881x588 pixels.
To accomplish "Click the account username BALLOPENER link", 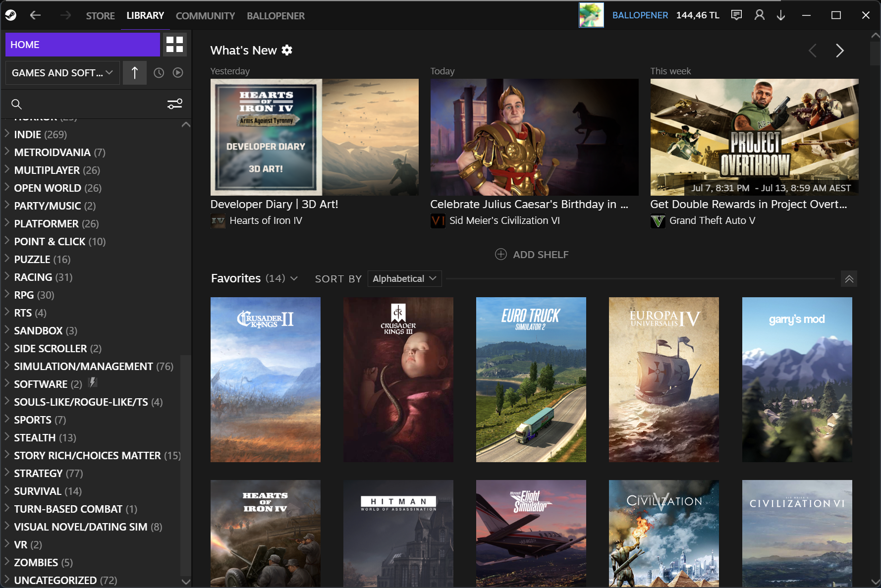I will tap(640, 15).
